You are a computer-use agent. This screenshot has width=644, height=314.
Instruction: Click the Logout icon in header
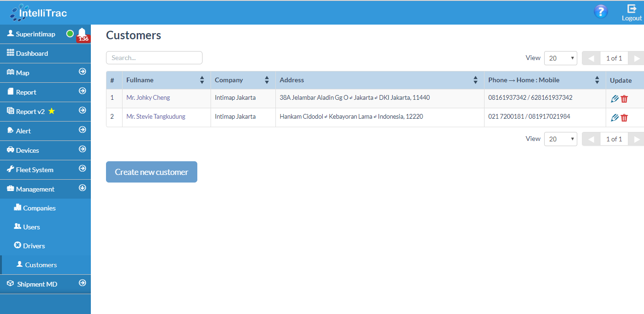[632, 12]
